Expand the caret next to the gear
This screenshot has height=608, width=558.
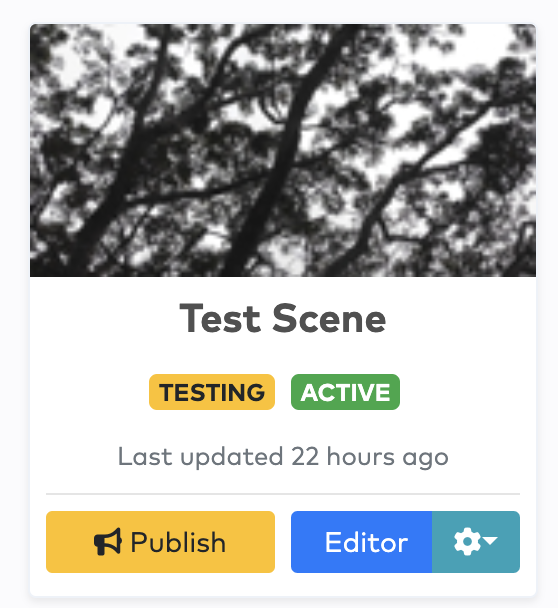[x=490, y=541]
